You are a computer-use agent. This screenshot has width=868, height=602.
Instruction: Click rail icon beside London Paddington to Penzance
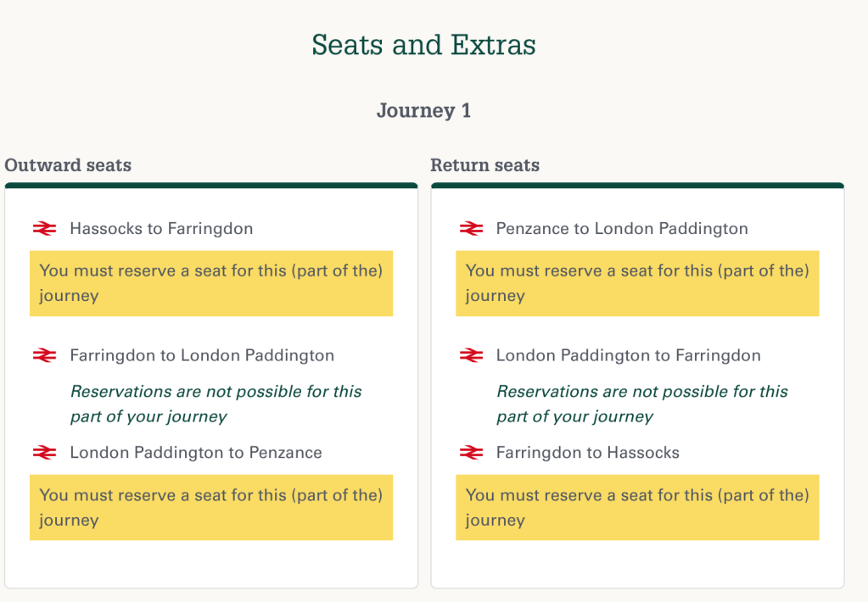click(x=44, y=453)
